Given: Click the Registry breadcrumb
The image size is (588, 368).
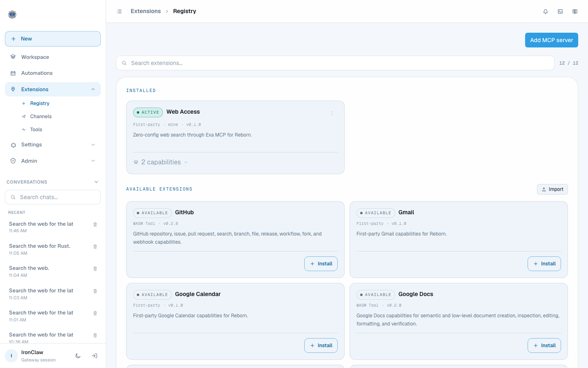Looking at the screenshot, I should [185, 11].
